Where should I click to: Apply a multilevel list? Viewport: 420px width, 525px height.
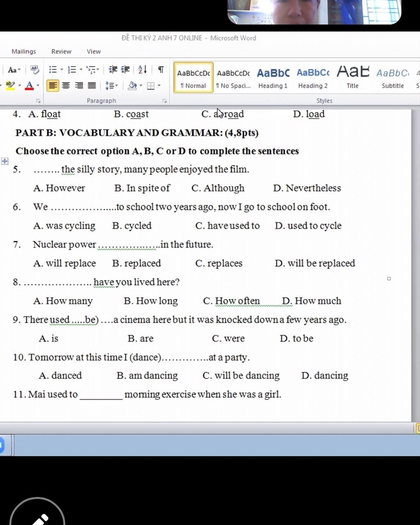pyautogui.click(x=91, y=70)
